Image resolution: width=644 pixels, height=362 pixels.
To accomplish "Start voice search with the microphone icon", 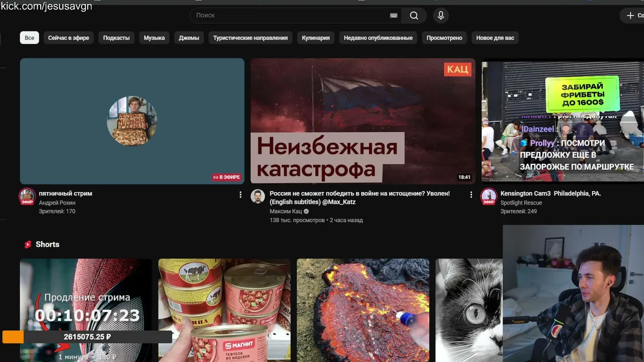I will point(441,16).
